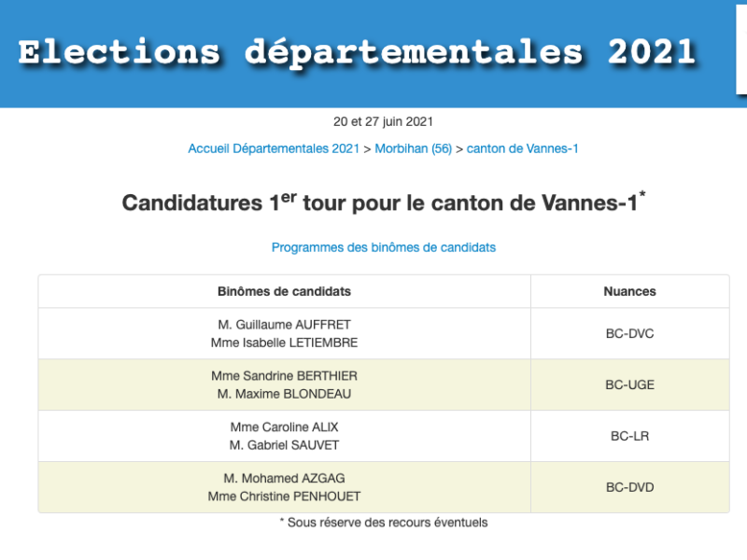Image resolution: width=747 pixels, height=560 pixels.
Task: Click the BC-LR nuance cell
Action: (629, 436)
